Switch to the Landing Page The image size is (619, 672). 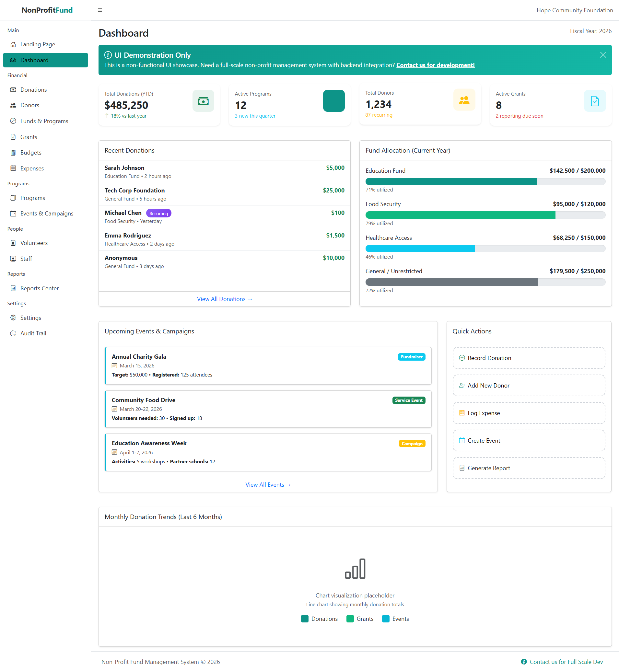tap(38, 44)
